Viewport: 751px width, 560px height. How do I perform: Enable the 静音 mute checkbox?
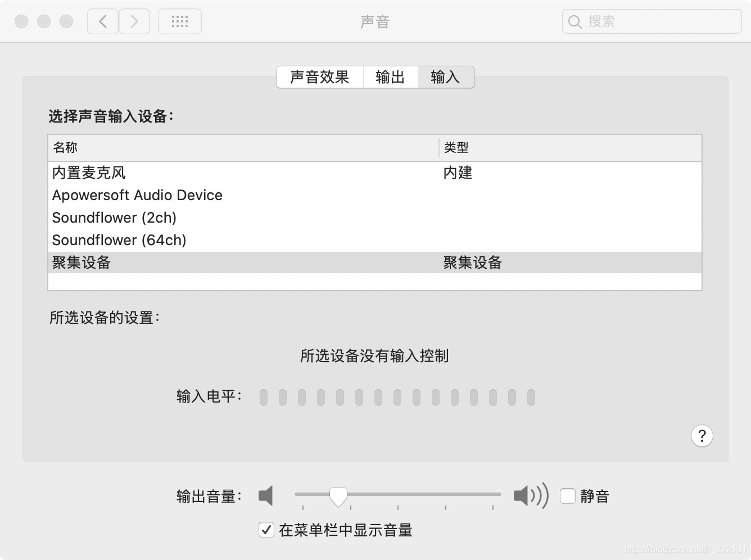[x=568, y=496]
